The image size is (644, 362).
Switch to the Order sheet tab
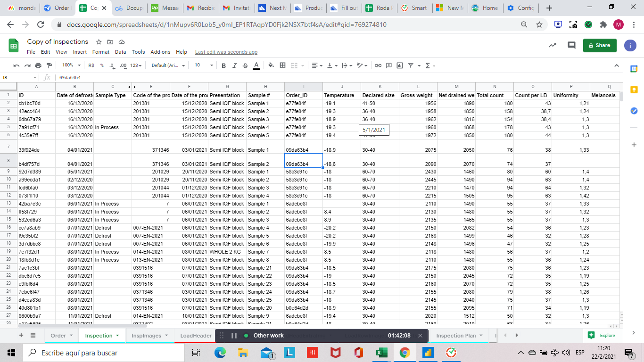[x=62, y=335]
